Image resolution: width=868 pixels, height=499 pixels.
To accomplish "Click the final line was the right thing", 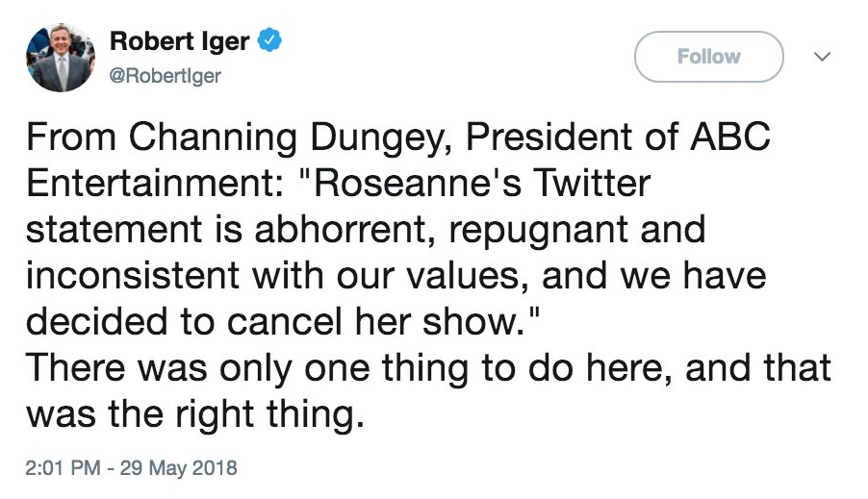I will pos(195,415).
